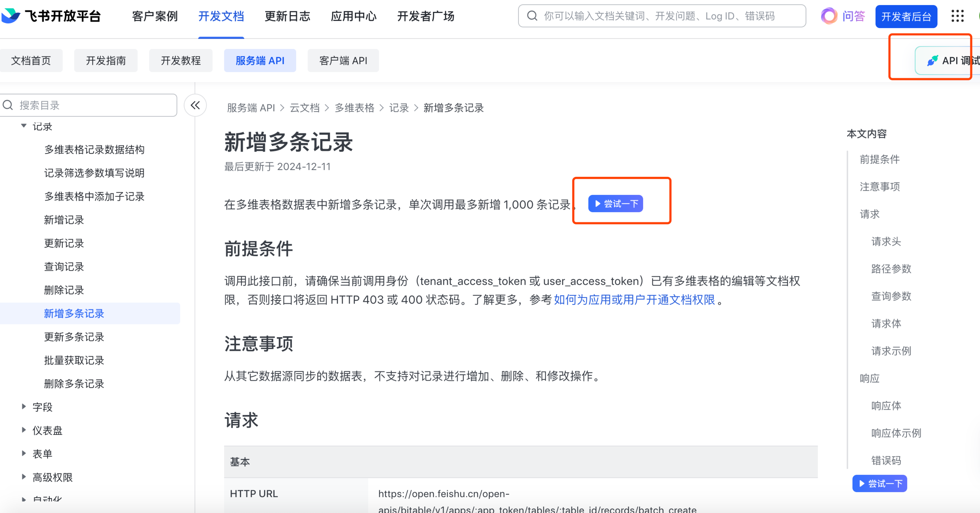Expand the 字段 tree section
980x513 pixels.
pos(24,406)
